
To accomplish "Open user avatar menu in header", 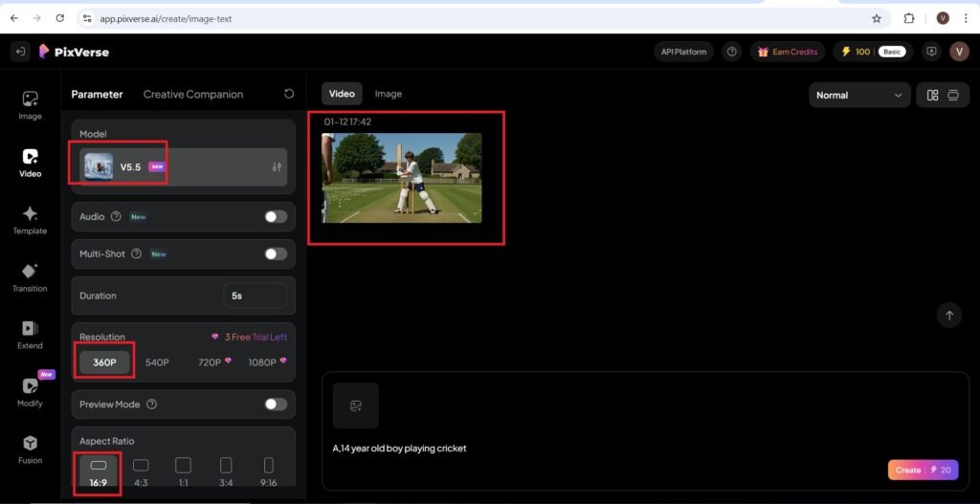I will (x=959, y=52).
